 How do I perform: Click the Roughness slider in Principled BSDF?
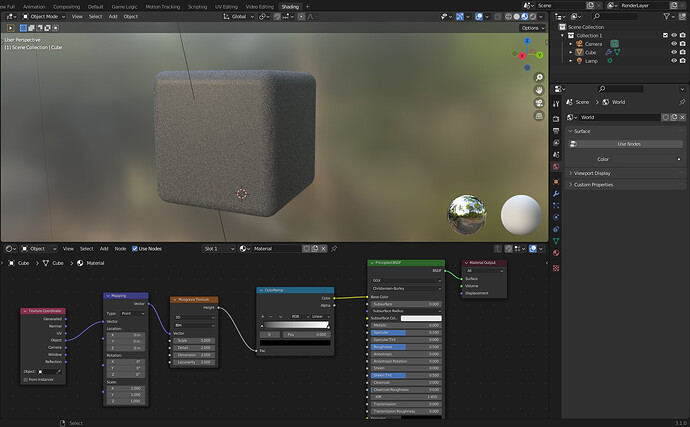406,347
